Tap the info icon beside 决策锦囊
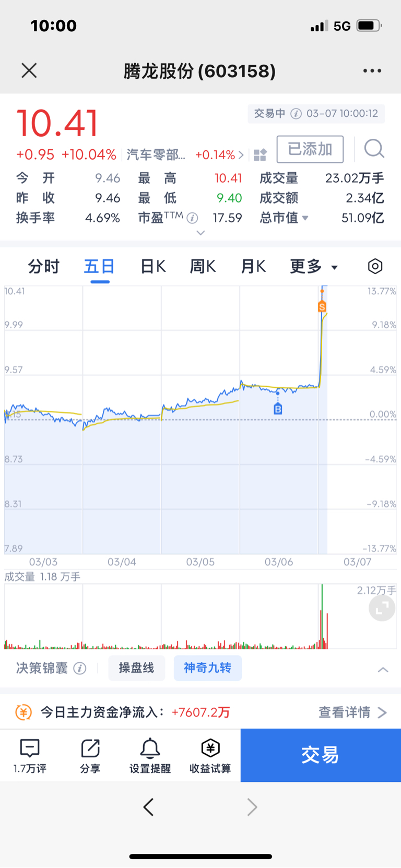Screen dimensions: 401x868 (80, 668)
